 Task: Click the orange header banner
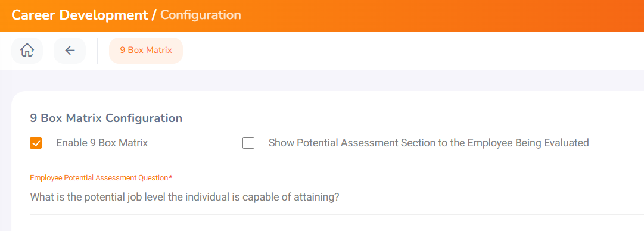click(322, 15)
